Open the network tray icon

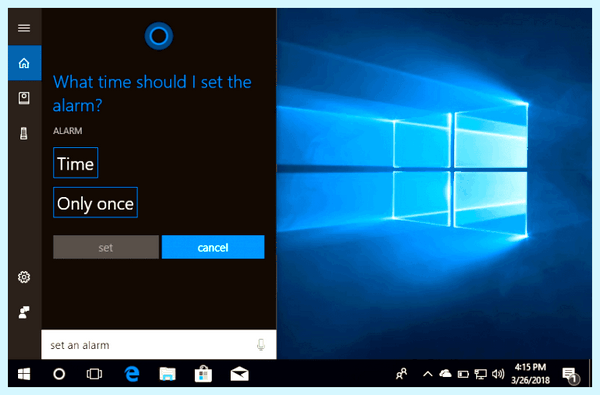coord(481,374)
